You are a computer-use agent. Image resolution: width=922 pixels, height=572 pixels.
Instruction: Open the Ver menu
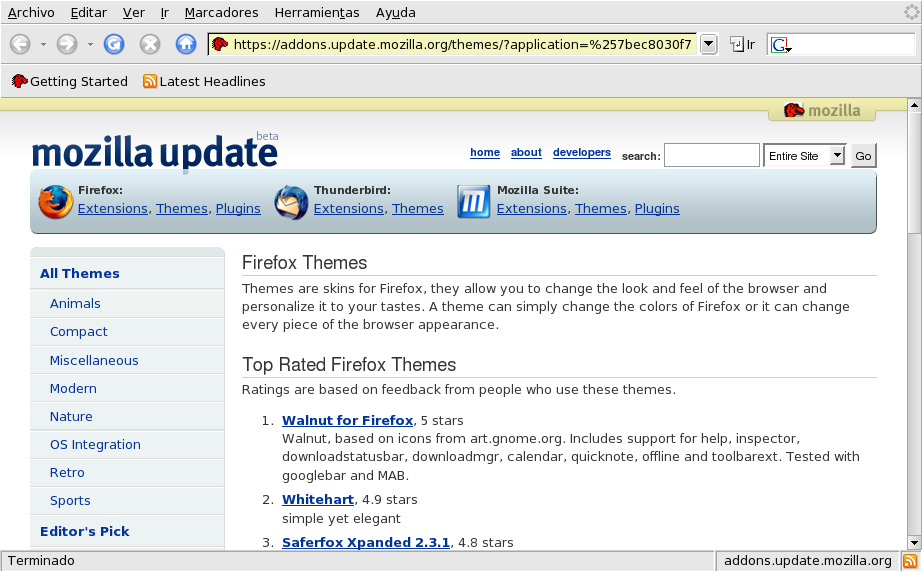click(133, 12)
